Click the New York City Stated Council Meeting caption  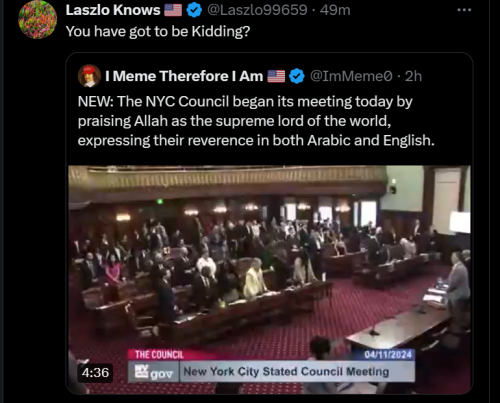286,372
